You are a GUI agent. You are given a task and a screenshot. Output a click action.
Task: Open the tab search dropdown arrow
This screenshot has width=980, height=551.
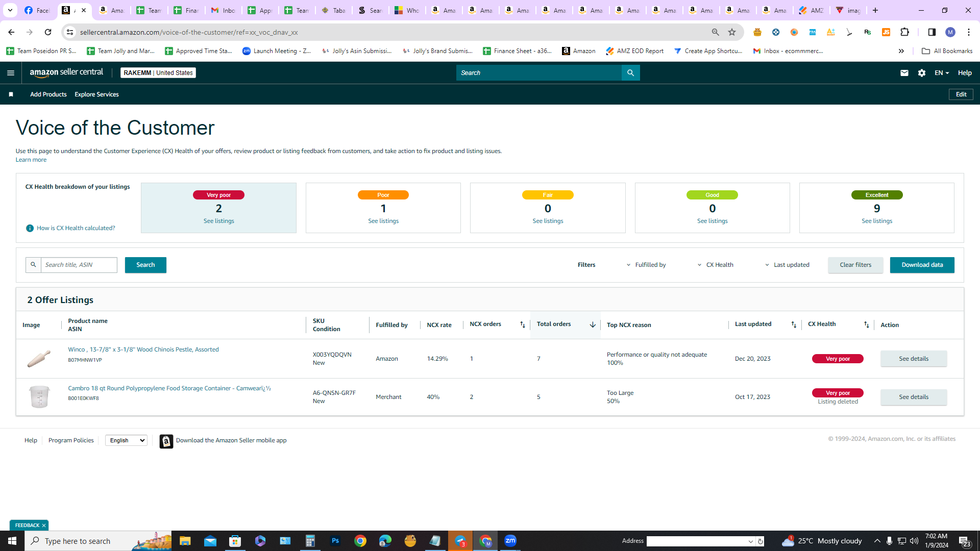pos(10,10)
